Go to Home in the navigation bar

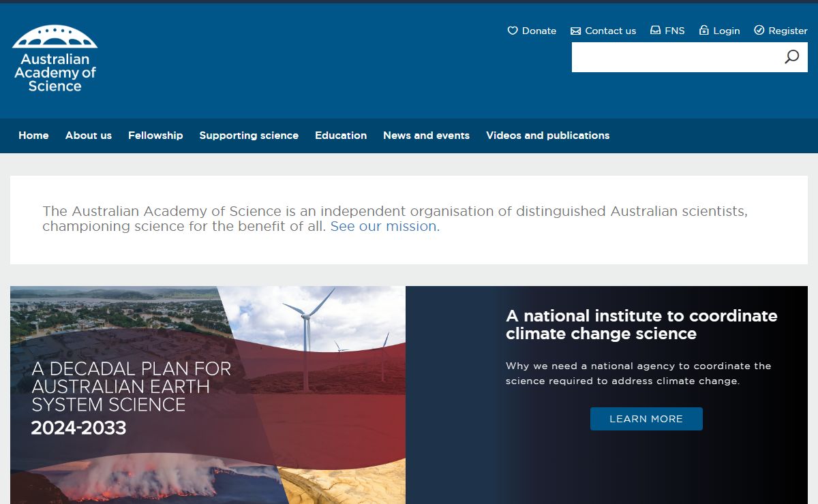coord(33,136)
